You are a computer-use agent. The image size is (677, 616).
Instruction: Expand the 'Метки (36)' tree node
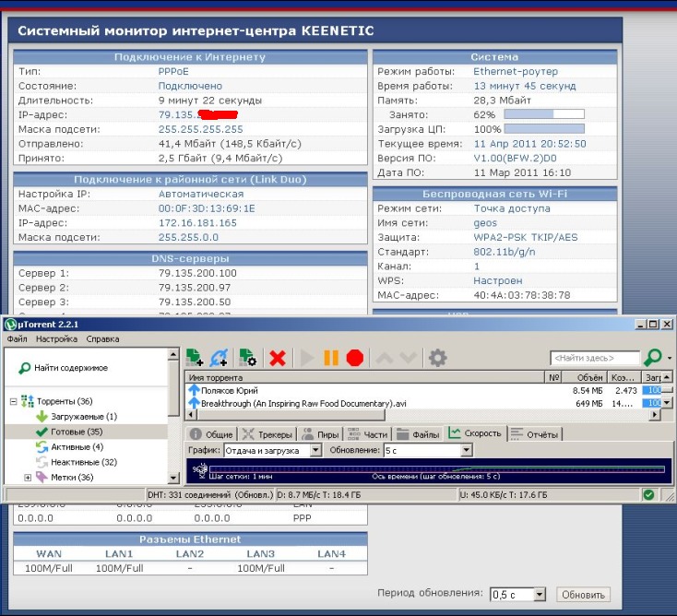[28, 478]
